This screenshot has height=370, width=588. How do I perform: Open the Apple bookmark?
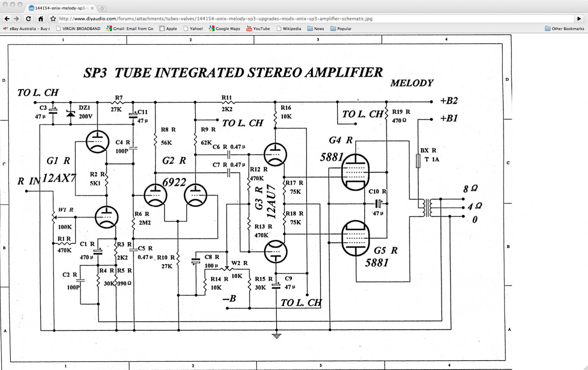(x=168, y=29)
